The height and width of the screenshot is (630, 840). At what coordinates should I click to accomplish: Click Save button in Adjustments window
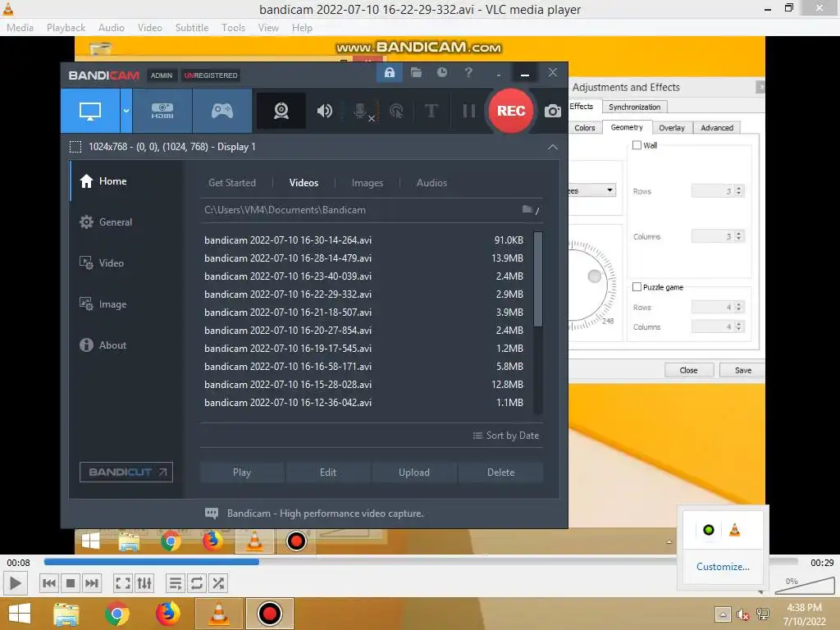(742, 370)
